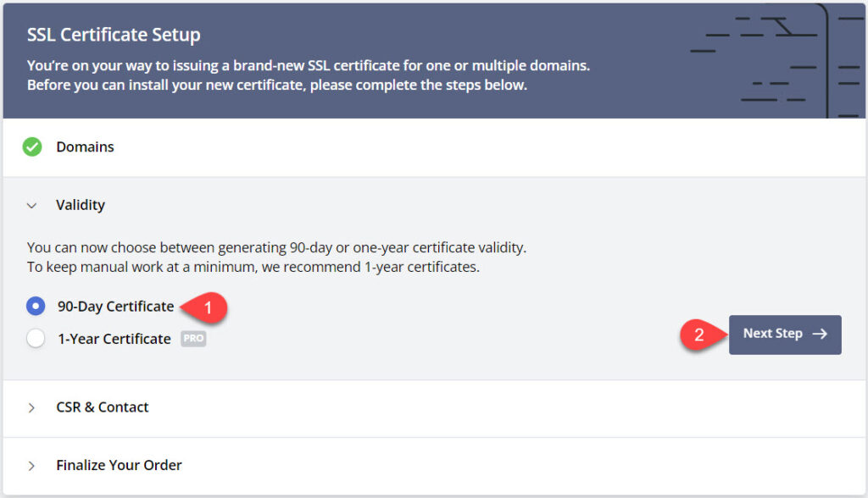Screen dimensions: 868x498
Task: Open the Domains step header
Action: (85, 147)
